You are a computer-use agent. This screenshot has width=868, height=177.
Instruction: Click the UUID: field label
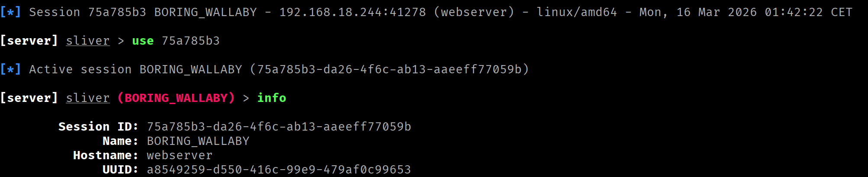pos(120,170)
